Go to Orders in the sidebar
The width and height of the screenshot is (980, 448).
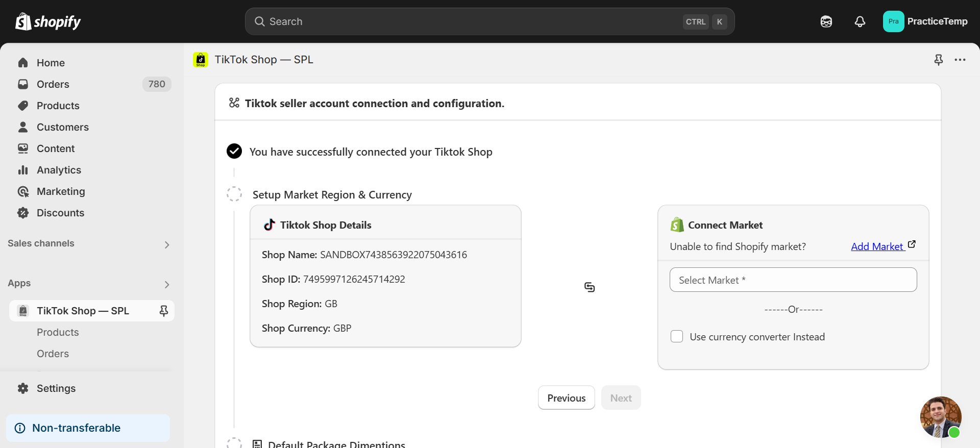click(53, 84)
